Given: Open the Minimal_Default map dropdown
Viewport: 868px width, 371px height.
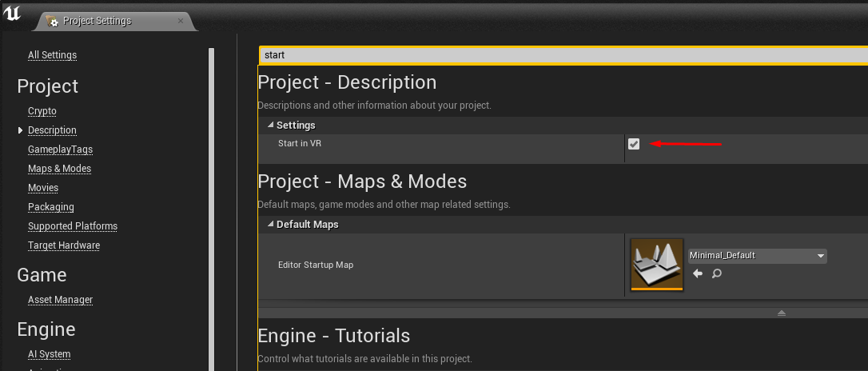Looking at the screenshot, I should tap(757, 256).
